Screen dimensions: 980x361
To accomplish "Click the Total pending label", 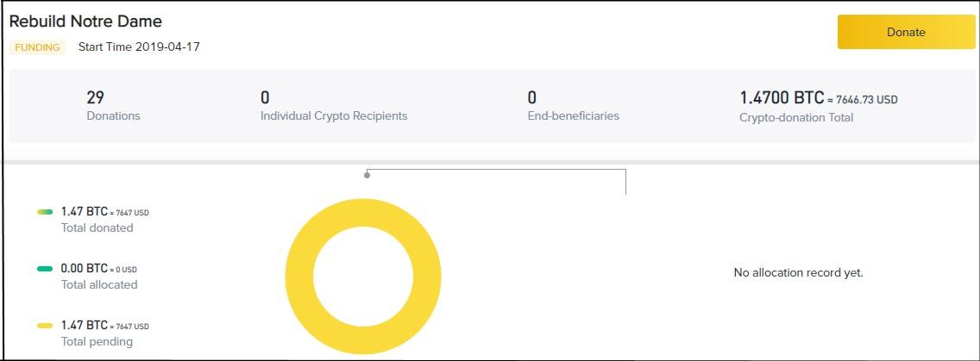I will tap(97, 341).
